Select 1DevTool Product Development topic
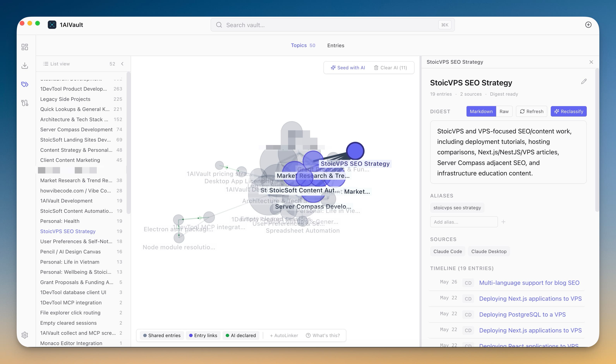The width and height of the screenshot is (616, 364). [x=81, y=89]
